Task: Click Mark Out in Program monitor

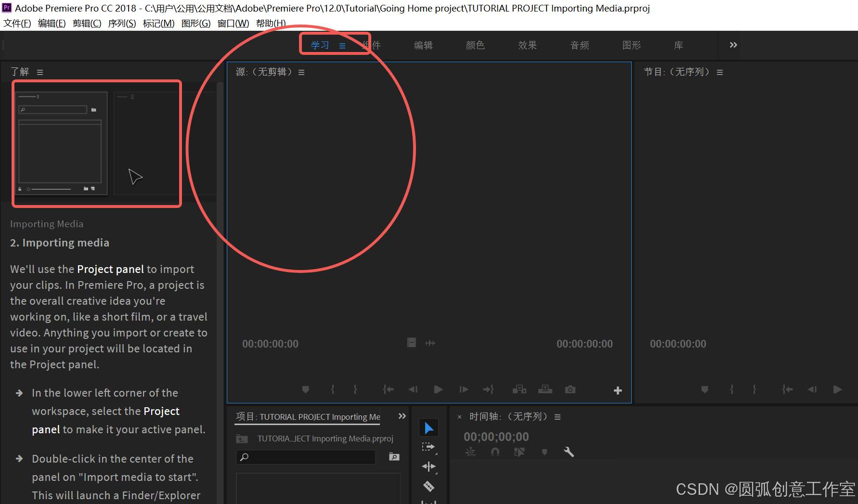Action: (754, 389)
